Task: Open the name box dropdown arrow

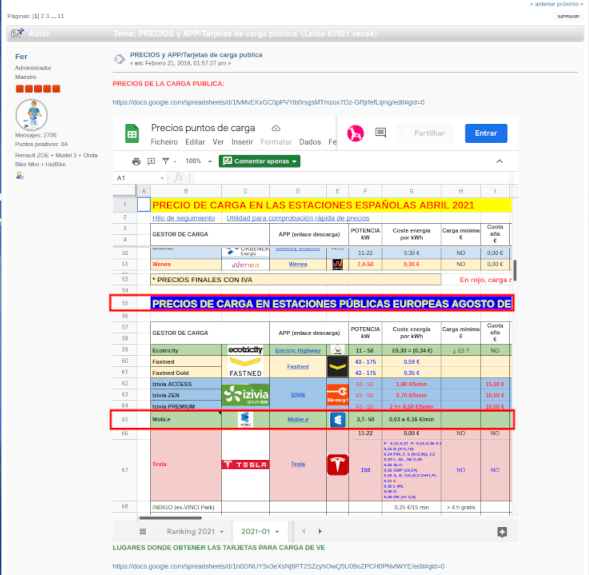Action: pos(162,178)
